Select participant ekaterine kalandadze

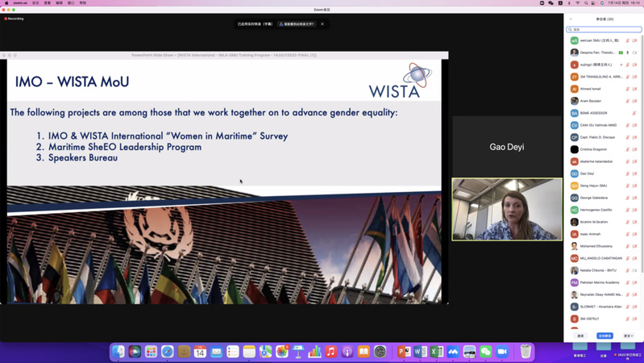pyautogui.click(x=604, y=161)
